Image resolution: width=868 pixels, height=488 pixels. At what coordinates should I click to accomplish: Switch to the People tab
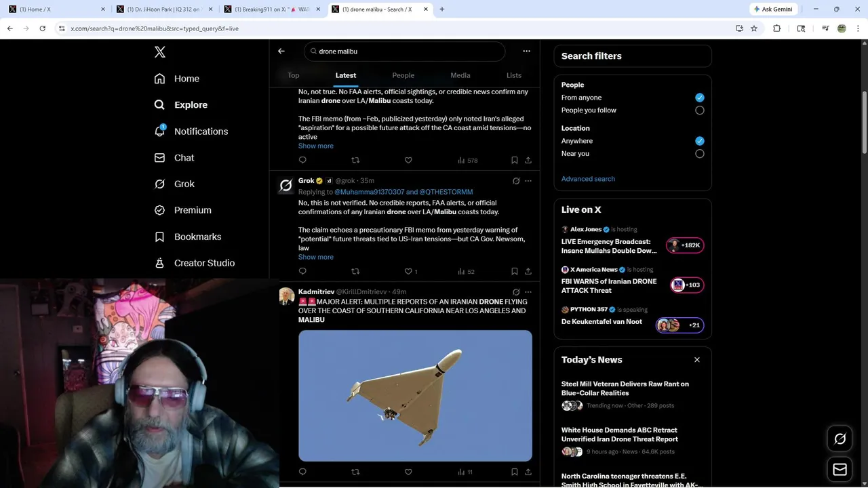coord(403,75)
